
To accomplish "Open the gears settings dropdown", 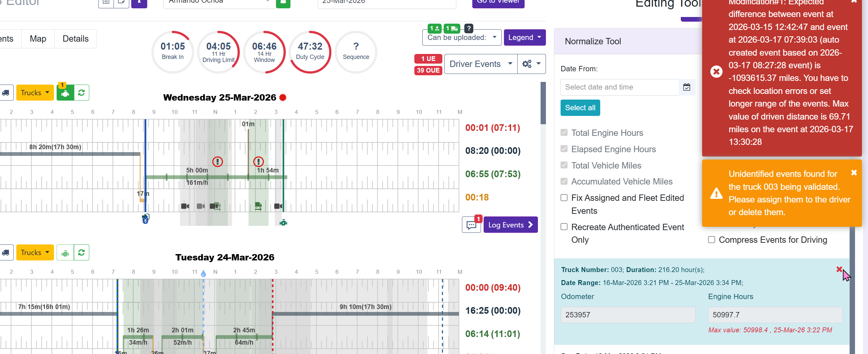I will point(531,64).
